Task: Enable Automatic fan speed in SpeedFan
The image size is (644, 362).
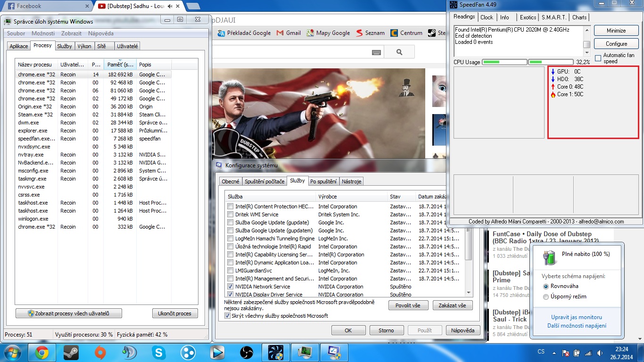Action: (598, 58)
